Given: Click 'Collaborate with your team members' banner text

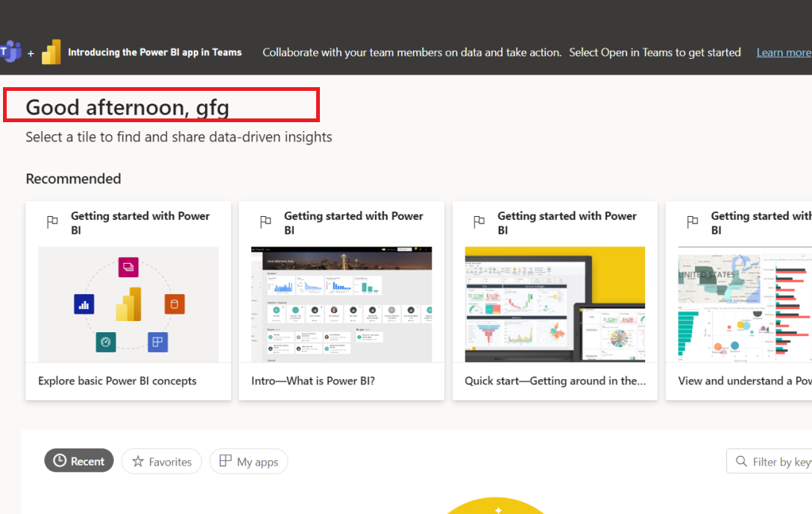Looking at the screenshot, I should coord(412,52).
